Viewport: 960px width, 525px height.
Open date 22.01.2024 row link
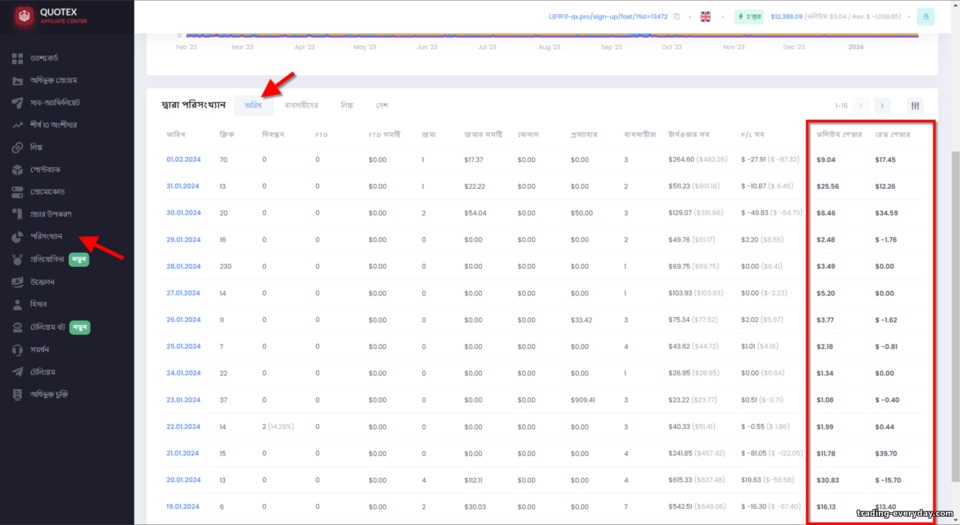click(183, 426)
